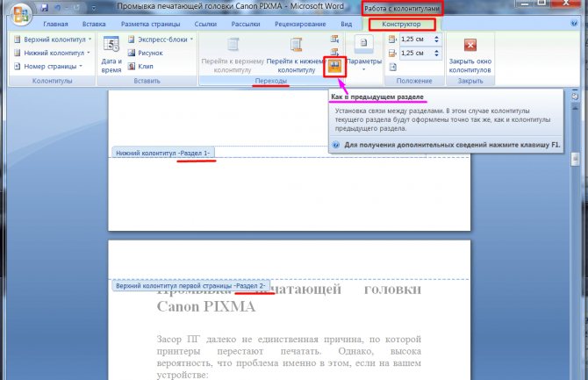The image size is (588, 380).
Task: Expand the Верхний колонтитул dropdown
Action: coord(53,39)
